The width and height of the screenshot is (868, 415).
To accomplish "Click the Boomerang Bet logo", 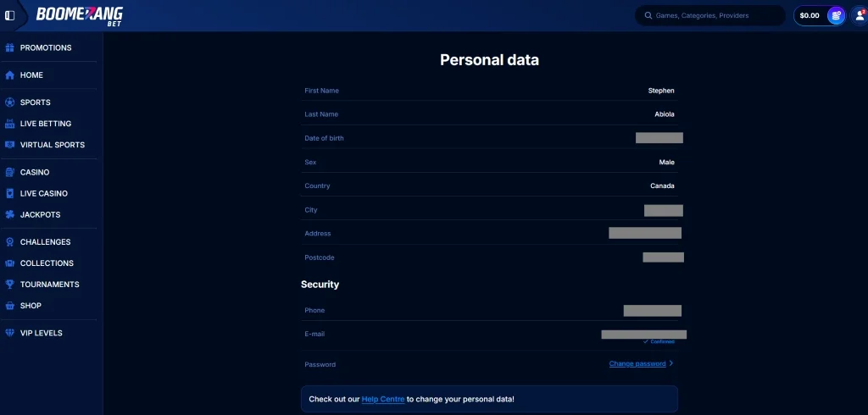I will coord(80,15).
